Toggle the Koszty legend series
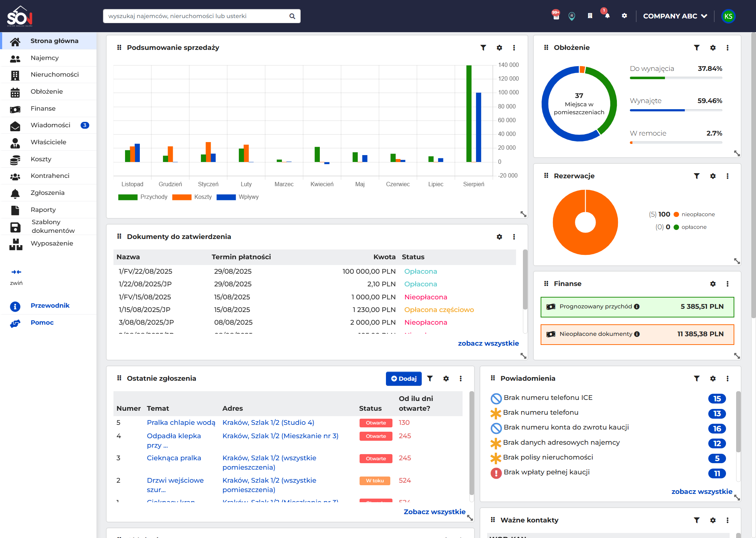The image size is (756, 538). [192, 197]
